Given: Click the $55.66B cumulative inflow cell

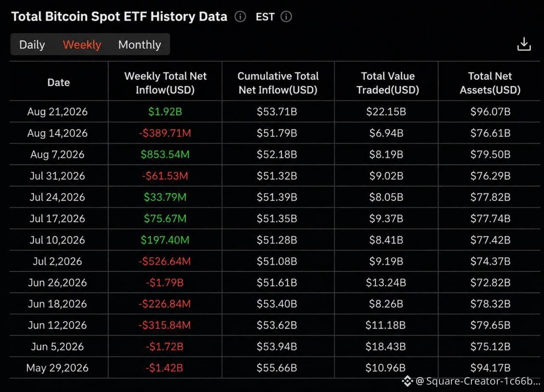Looking at the screenshot, I should [277, 368].
